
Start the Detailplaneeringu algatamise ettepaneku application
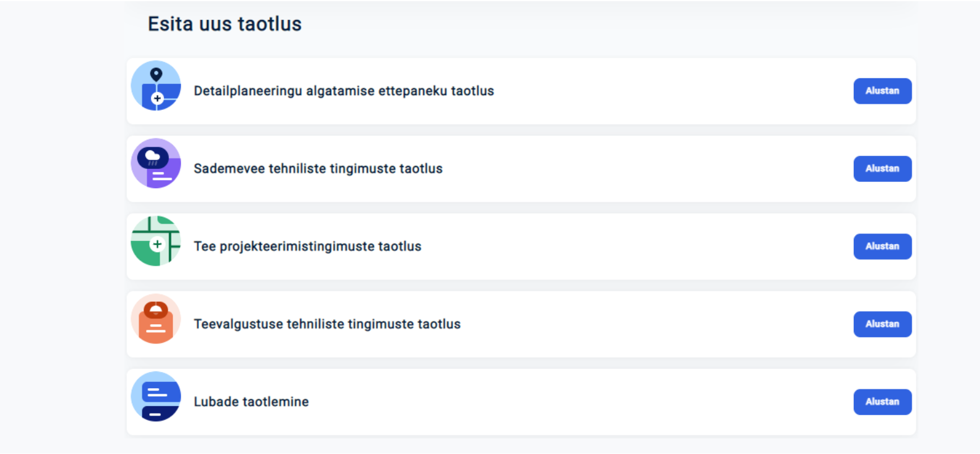pos(882,91)
